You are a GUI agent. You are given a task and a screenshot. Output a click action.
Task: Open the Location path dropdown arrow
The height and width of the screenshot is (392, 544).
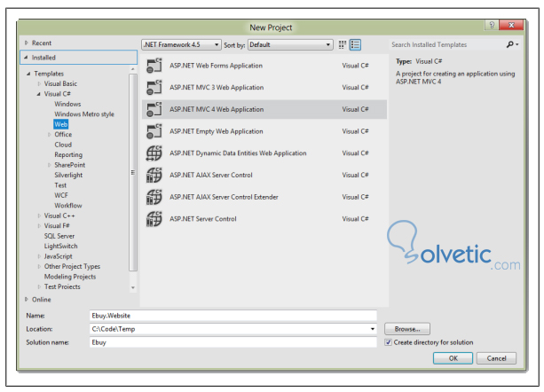pyautogui.click(x=372, y=329)
